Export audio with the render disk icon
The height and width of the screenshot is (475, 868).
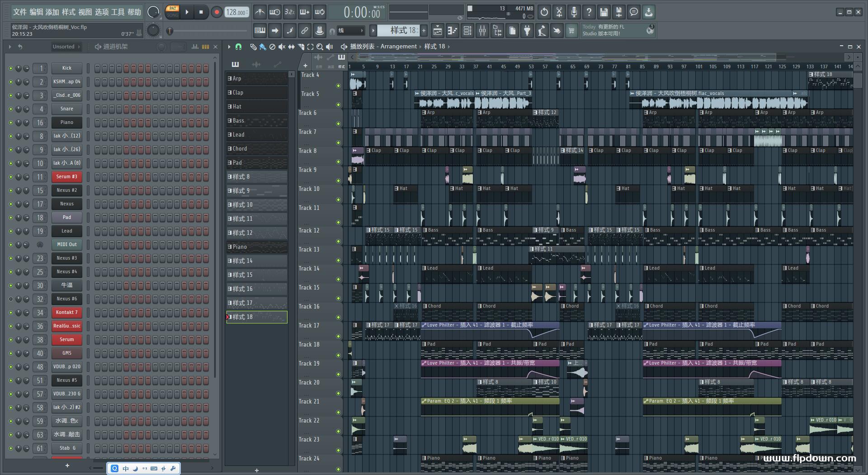(x=619, y=12)
